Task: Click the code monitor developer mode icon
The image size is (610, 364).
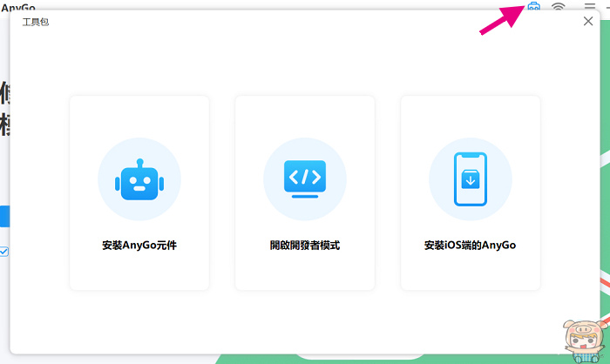Action: tap(305, 179)
